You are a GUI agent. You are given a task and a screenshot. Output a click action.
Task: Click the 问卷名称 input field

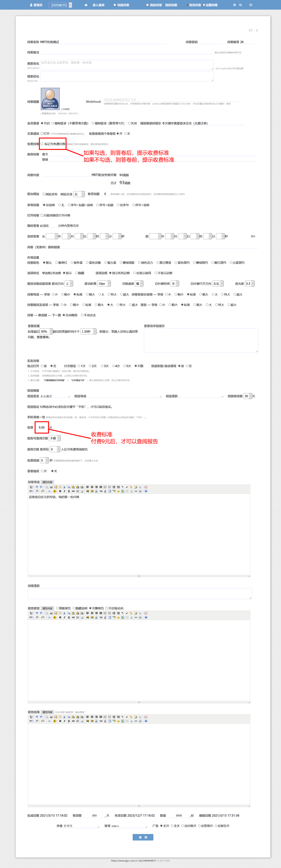(104, 42)
